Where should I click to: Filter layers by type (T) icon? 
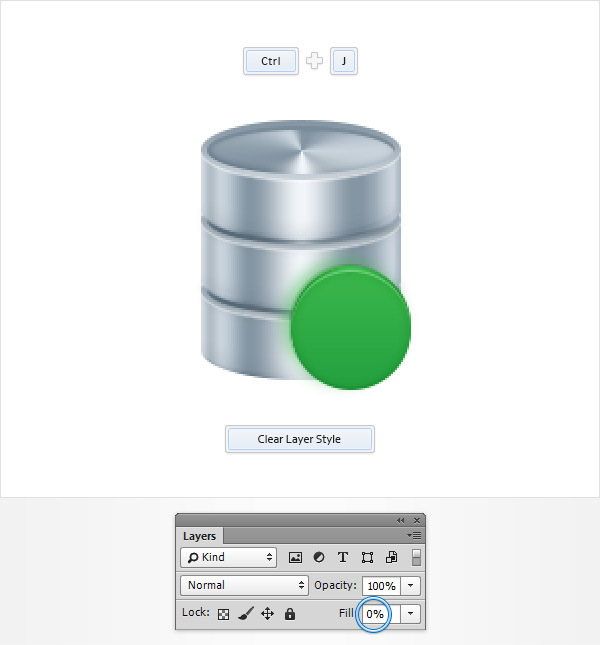(x=343, y=558)
